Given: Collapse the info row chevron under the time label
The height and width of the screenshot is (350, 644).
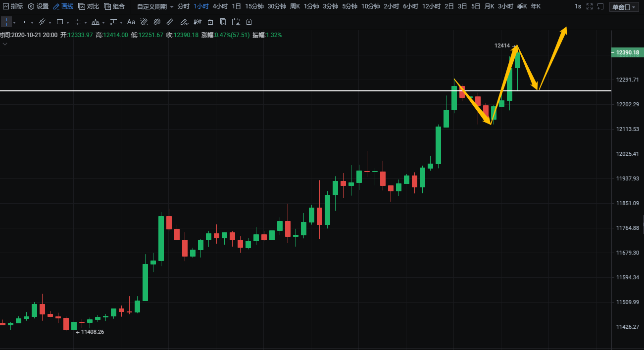Looking at the screenshot, I should (x=5, y=44).
